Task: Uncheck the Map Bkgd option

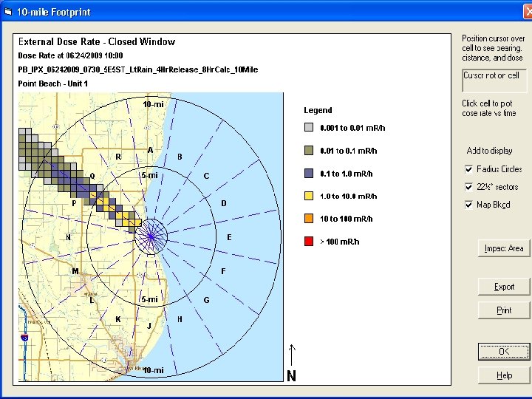Action: coord(469,205)
